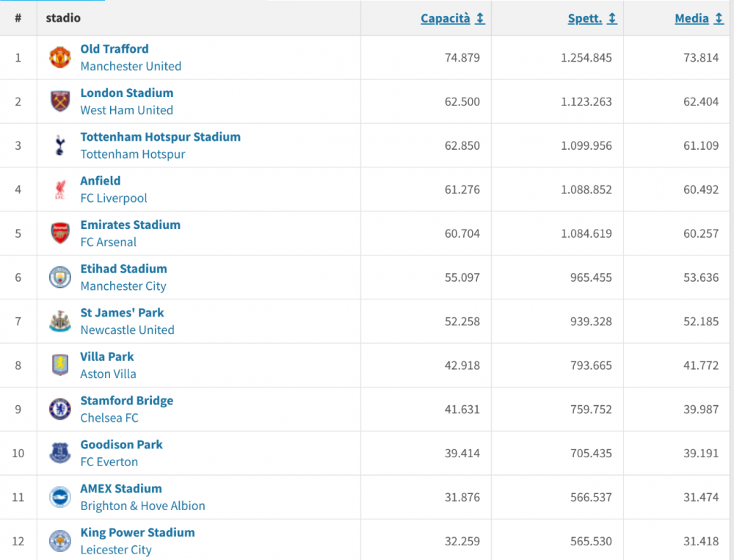Viewport: 734px width, 560px height.
Task: Select total spectators value 705.435
Action: coord(591,454)
